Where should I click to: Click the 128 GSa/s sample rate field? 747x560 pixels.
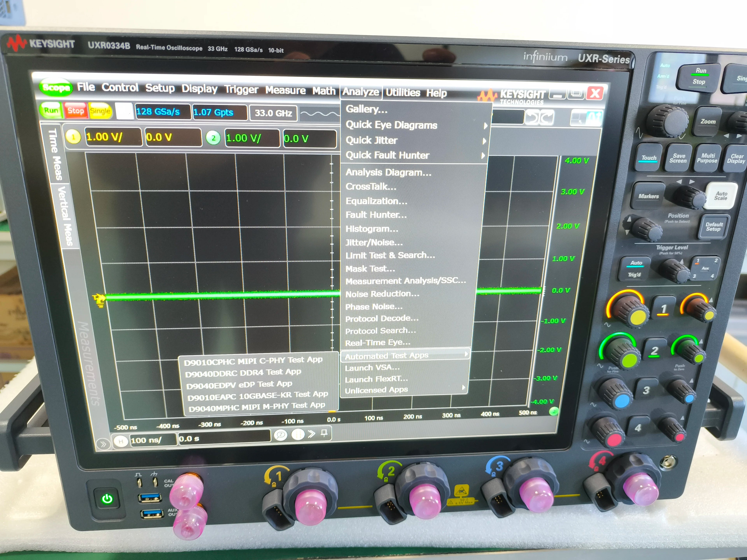[x=163, y=112]
